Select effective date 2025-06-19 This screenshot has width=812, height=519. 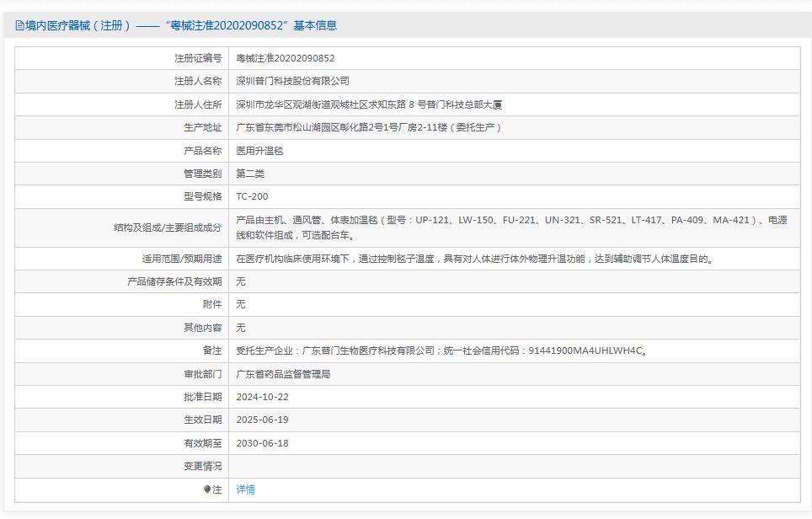click(x=262, y=420)
